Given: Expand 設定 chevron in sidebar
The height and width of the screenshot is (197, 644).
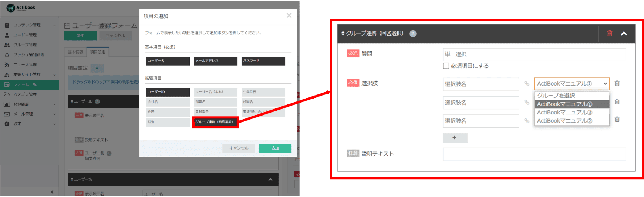Looking at the screenshot, I should tap(55, 124).
